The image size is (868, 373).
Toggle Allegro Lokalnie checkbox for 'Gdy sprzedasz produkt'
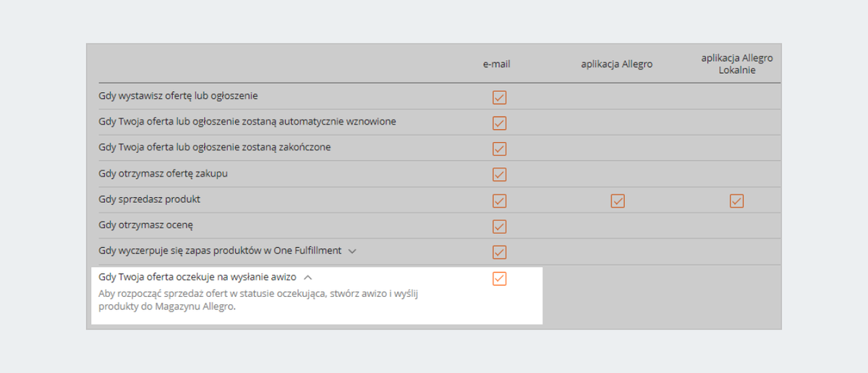[x=736, y=201]
